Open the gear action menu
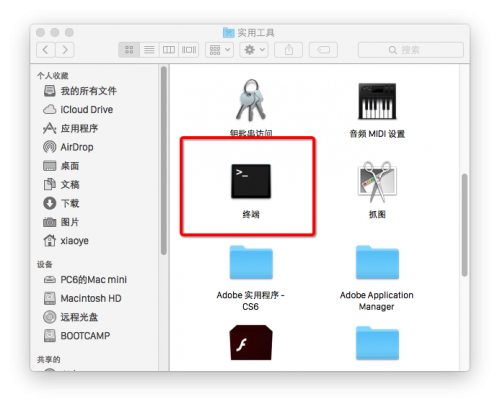500x407 pixels. [x=254, y=50]
